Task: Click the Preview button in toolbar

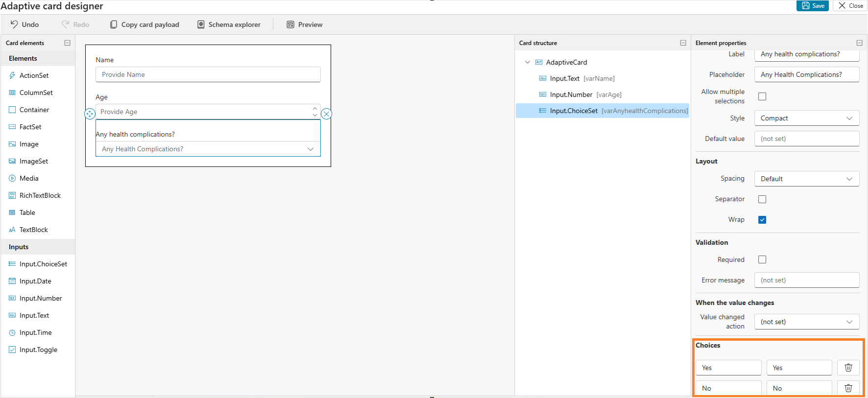Action: [x=305, y=24]
